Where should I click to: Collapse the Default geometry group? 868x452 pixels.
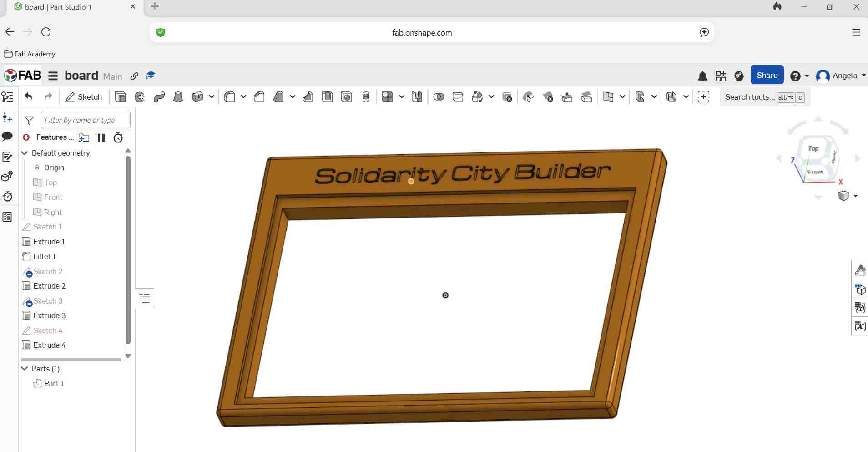25,153
